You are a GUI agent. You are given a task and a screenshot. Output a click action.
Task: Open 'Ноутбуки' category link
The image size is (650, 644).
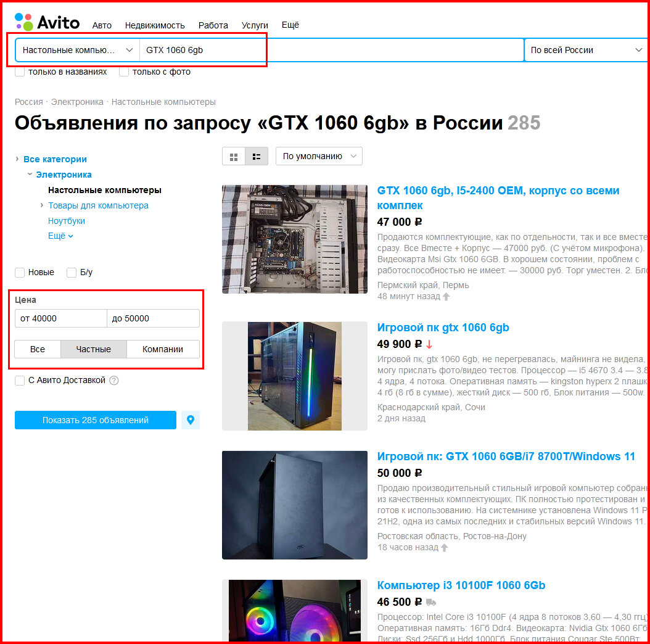(67, 221)
